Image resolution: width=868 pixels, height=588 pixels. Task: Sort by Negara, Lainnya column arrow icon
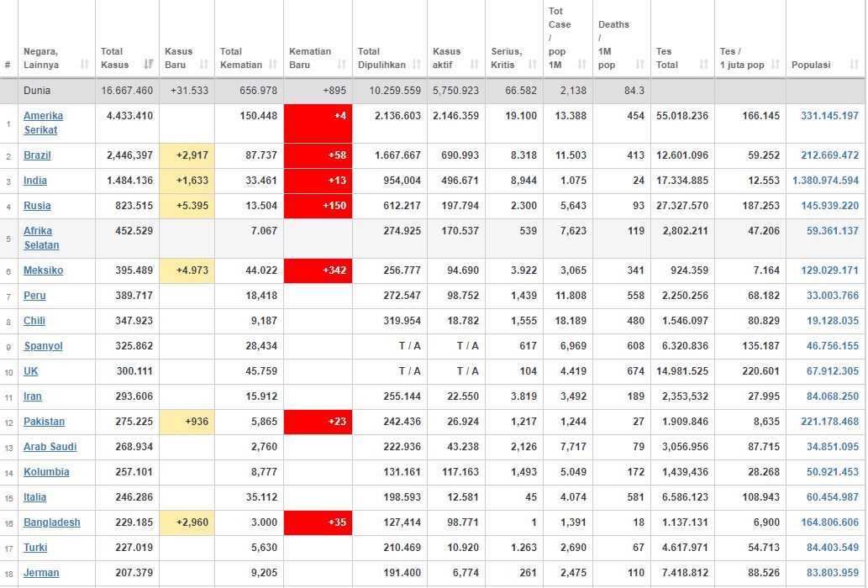click(85, 65)
